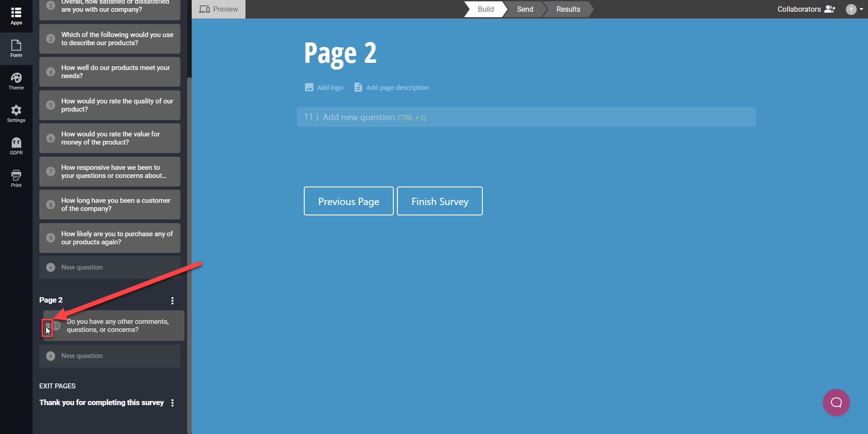Open the Theme palette panel
The image size is (868, 434).
[x=16, y=81]
